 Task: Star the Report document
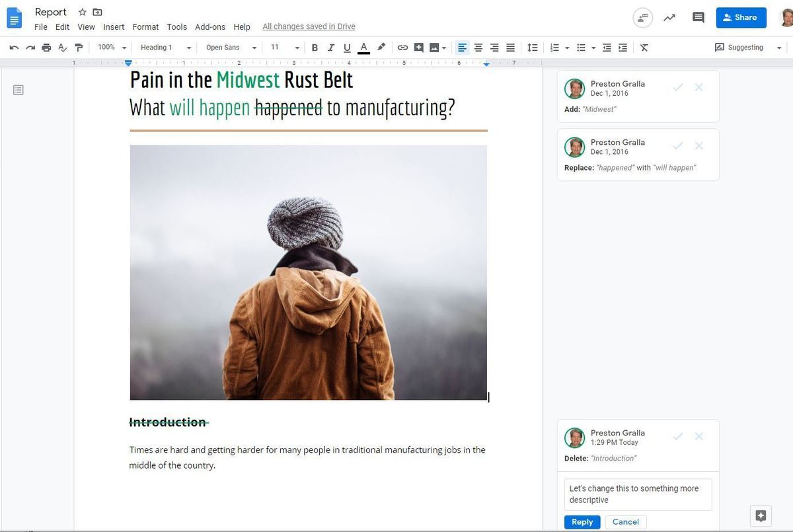tap(83, 13)
